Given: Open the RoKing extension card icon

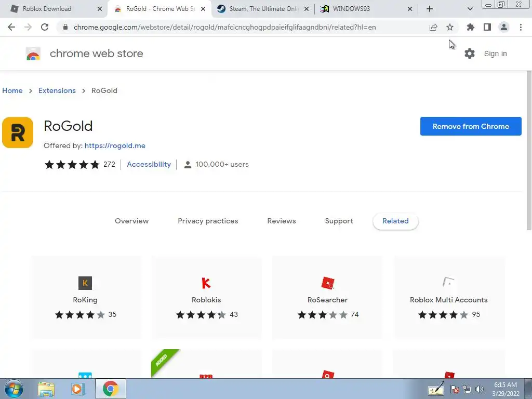Looking at the screenshot, I should pyautogui.click(x=85, y=283).
